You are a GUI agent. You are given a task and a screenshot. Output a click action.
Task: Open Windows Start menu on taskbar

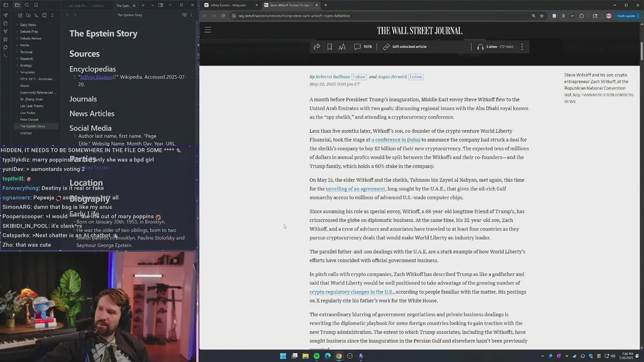[283, 356]
